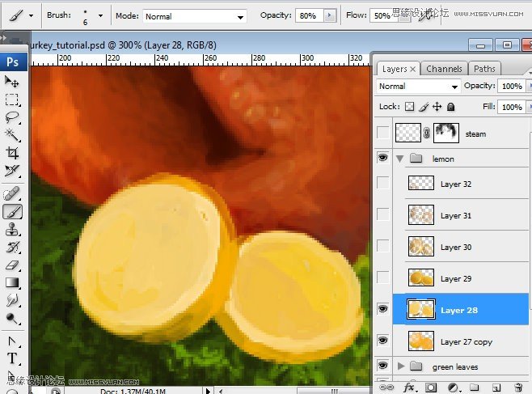Create a new group
The image size is (532, 394).
[474, 388]
